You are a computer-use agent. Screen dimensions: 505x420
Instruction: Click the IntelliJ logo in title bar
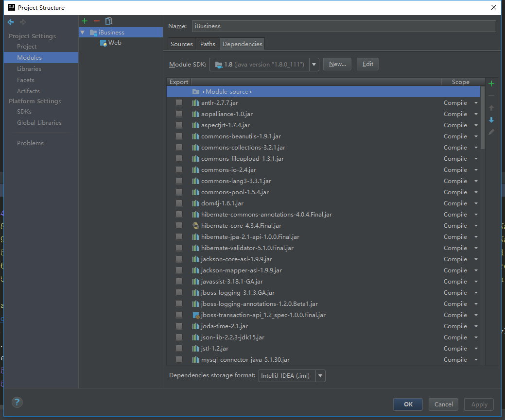pyautogui.click(x=12, y=7)
